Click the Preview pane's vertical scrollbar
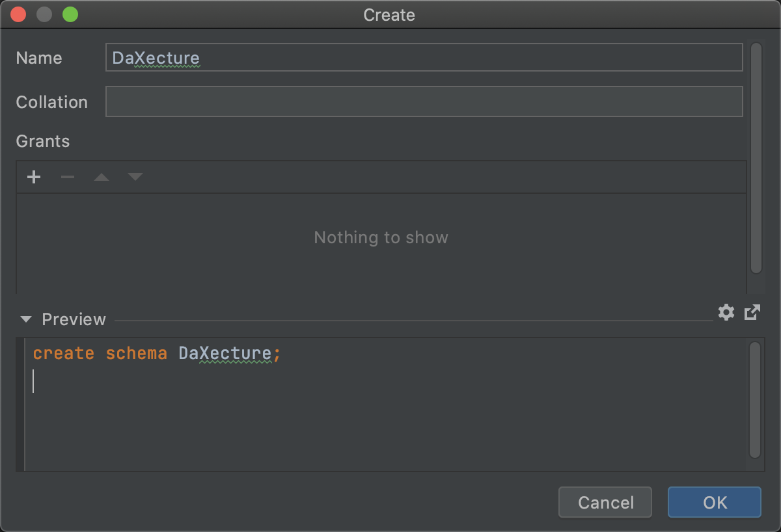 click(x=755, y=400)
